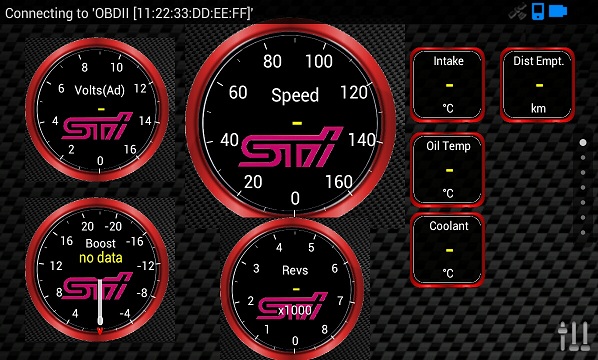Jump to the second page indicator dot
598x360 pixels.
tap(583, 158)
